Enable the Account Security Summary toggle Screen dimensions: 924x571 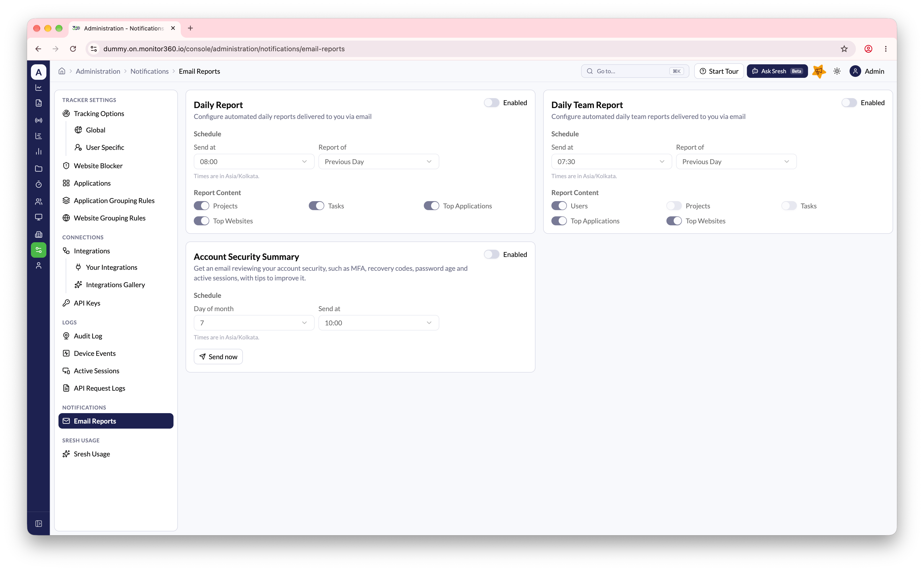coord(491,255)
